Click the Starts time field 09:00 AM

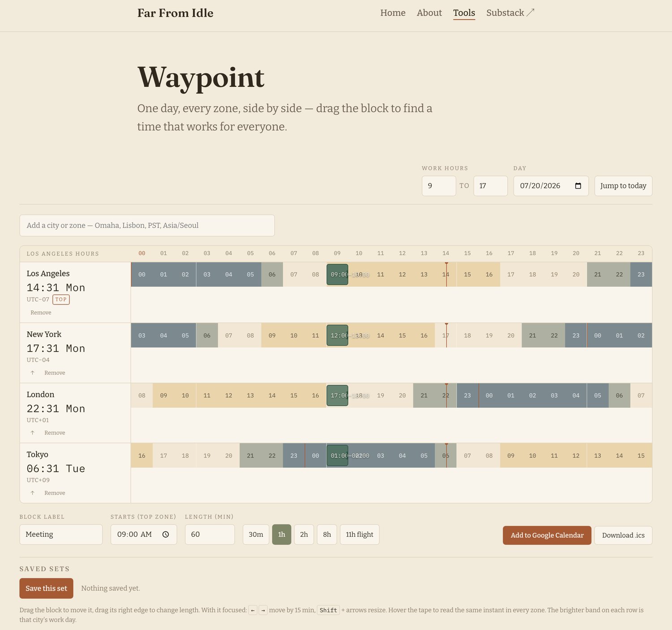[143, 534]
